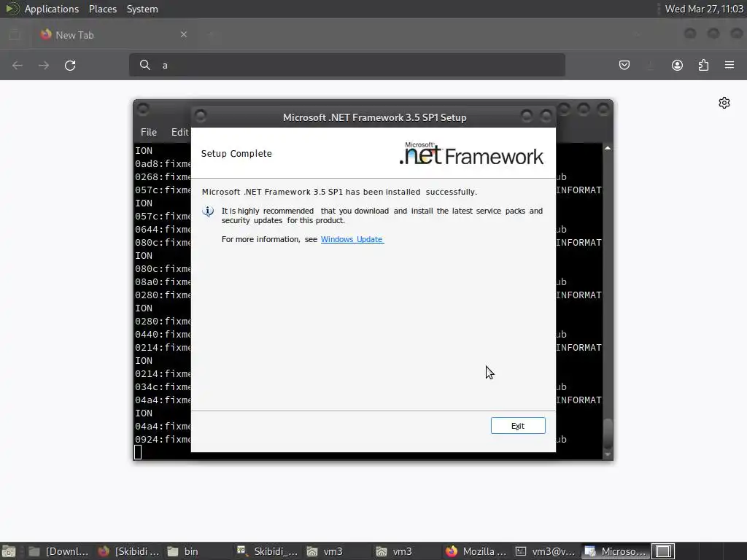The width and height of the screenshot is (747, 560).
Task: Click the .NET Framework logo
Action: (x=471, y=153)
